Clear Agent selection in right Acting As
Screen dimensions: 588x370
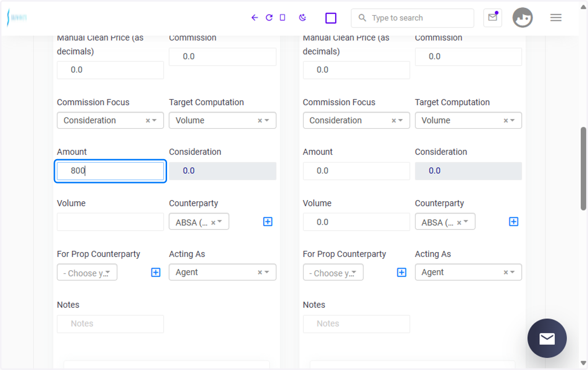(x=506, y=273)
